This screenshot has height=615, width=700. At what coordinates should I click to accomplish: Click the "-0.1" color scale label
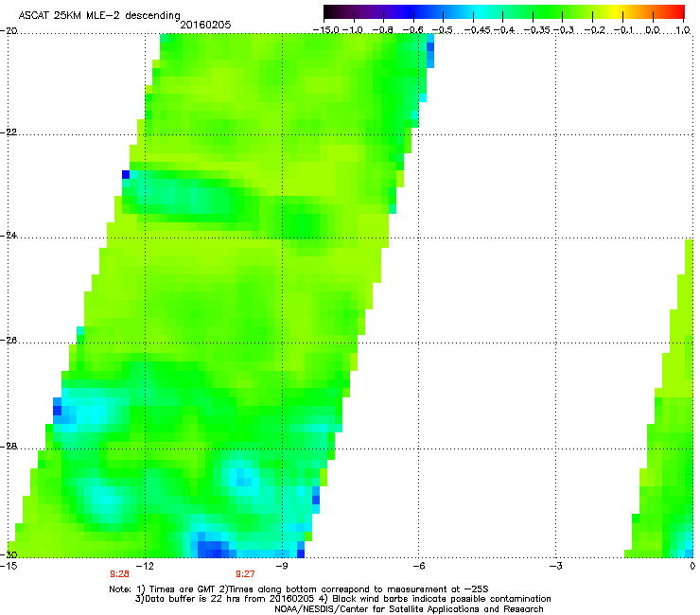624,30
